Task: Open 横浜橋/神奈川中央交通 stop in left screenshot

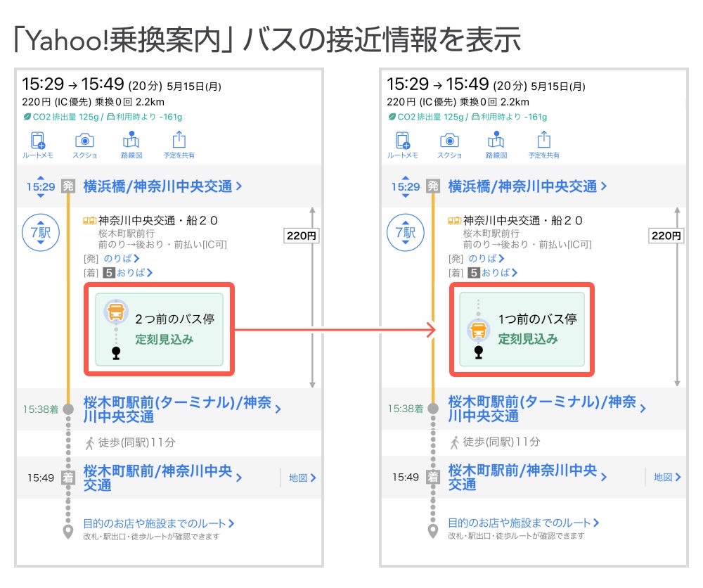Action: (162, 186)
